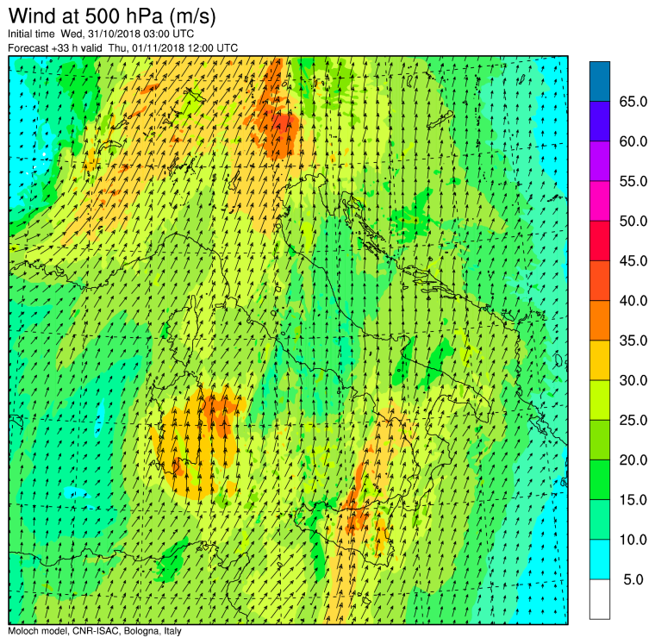
Task: Click the 'Initial time Wed, 31/10/2018 03:00 UTC' line
Action: (101, 34)
